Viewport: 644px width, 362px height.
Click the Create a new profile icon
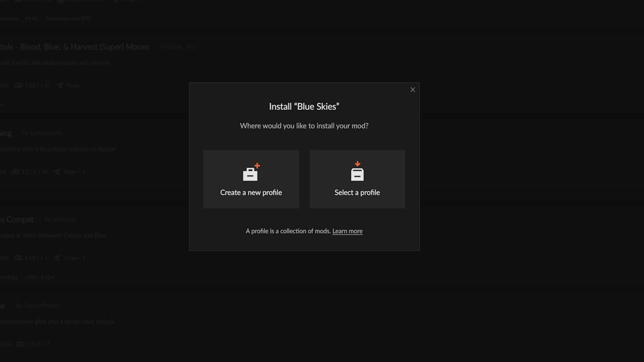(x=251, y=172)
